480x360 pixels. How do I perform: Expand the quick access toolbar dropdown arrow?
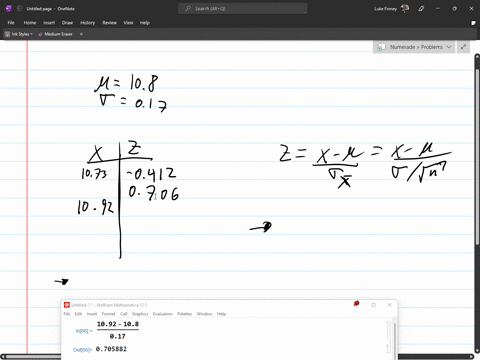(x=81, y=34)
